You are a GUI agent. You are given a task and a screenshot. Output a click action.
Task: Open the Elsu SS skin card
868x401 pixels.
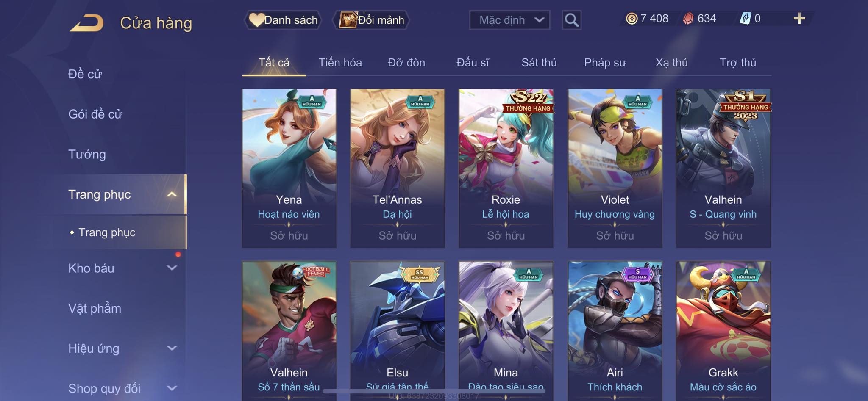(x=397, y=330)
